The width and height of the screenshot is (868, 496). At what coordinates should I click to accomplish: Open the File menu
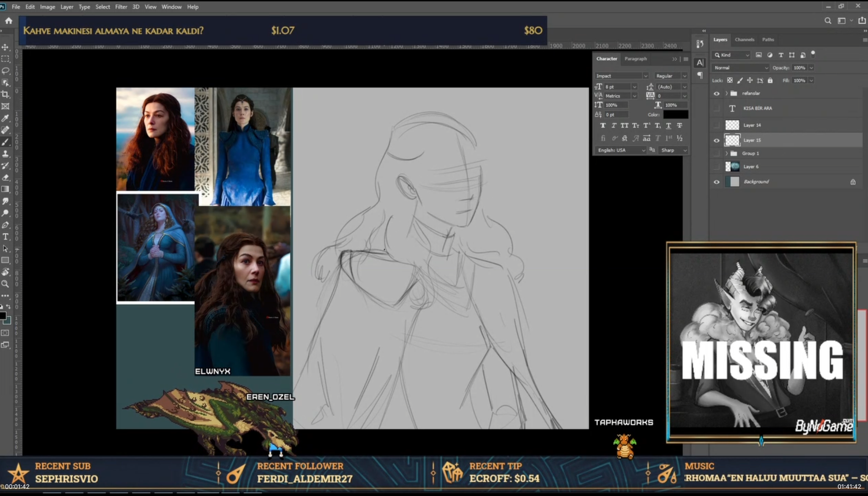click(15, 7)
